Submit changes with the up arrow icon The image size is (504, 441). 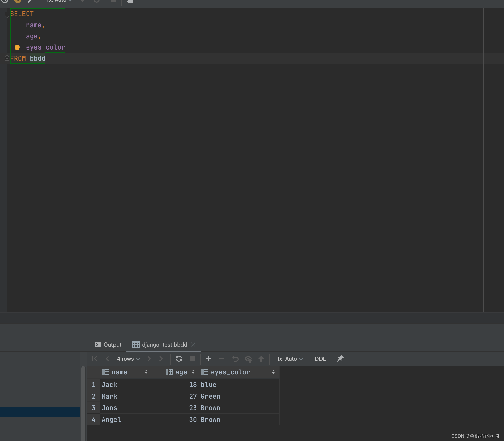261,359
